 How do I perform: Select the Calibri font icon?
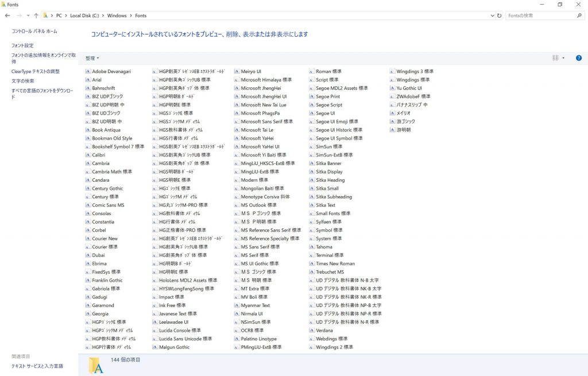(x=88, y=155)
